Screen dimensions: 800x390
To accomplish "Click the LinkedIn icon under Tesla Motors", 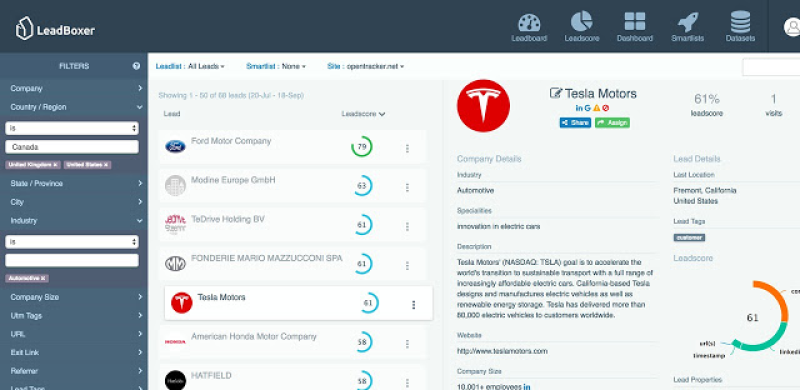I will [x=579, y=108].
